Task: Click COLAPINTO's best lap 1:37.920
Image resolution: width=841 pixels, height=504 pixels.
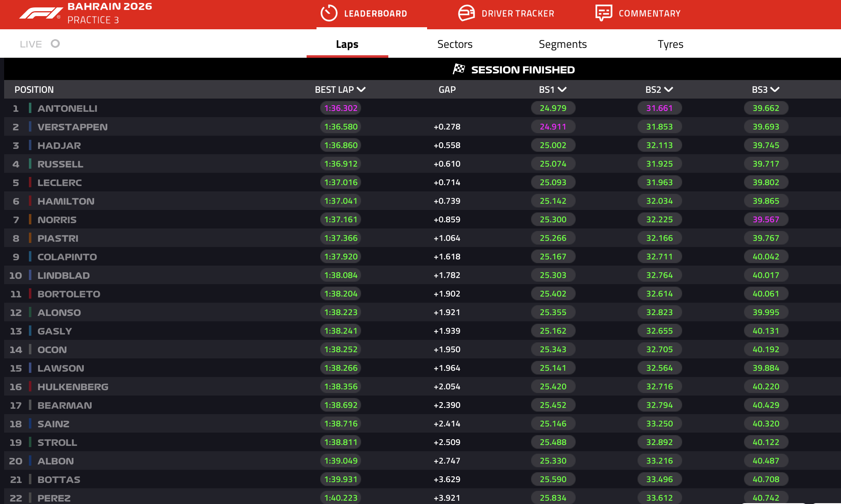Action: click(341, 257)
